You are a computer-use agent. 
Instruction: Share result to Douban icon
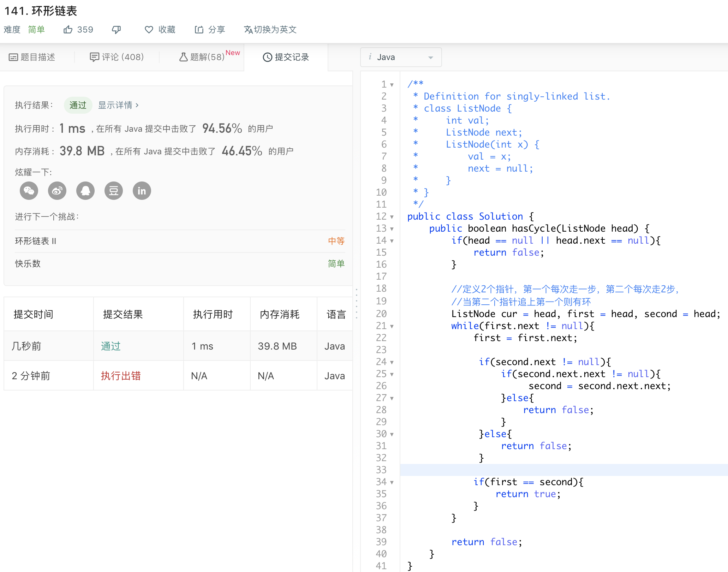[114, 191]
